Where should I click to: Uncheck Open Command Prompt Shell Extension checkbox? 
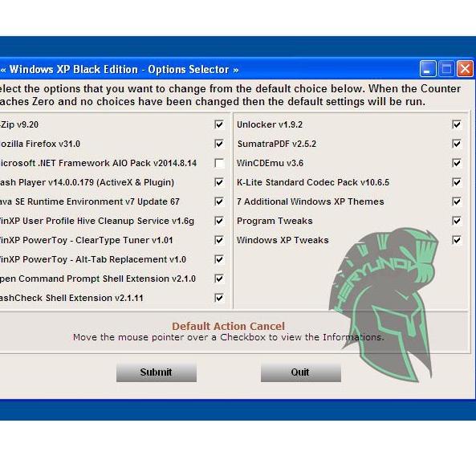coord(219,279)
